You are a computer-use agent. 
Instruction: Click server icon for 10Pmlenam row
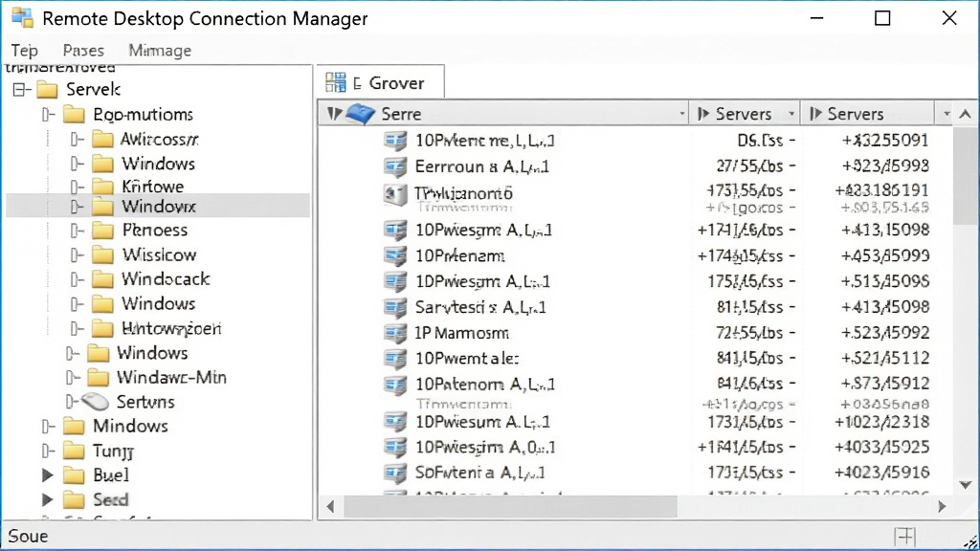[395, 255]
